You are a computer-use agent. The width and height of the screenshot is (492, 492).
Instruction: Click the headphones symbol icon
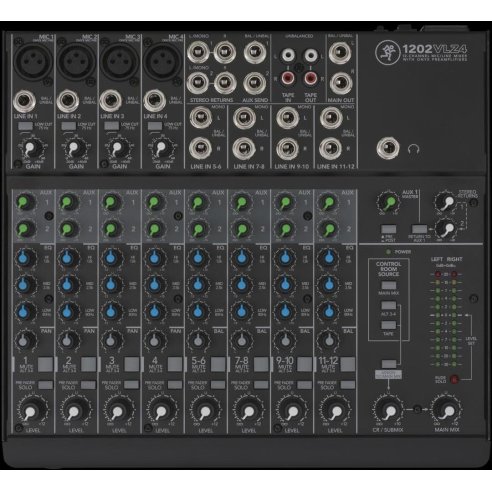coord(413,149)
